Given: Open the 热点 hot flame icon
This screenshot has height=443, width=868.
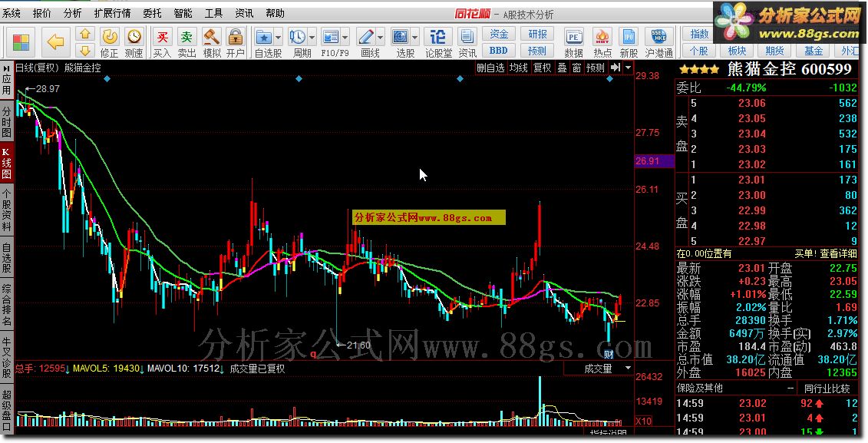Looking at the screenshot, I should point(602,37).
